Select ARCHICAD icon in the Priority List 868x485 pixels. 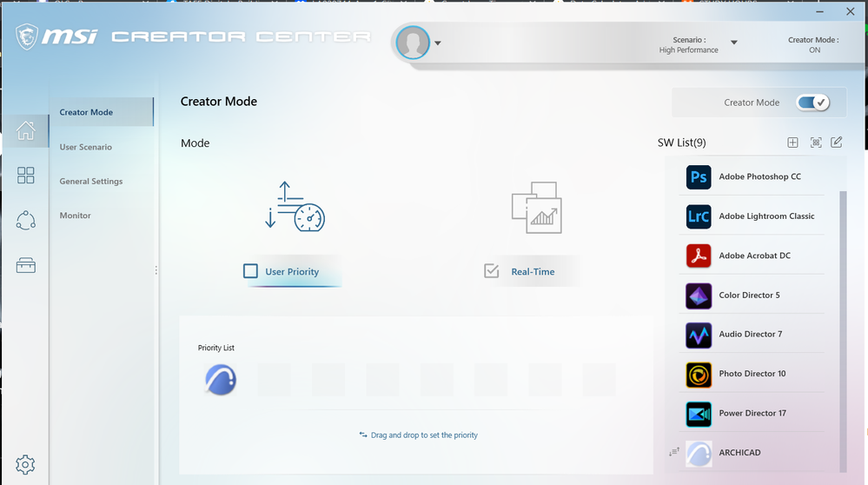(221, 380)
